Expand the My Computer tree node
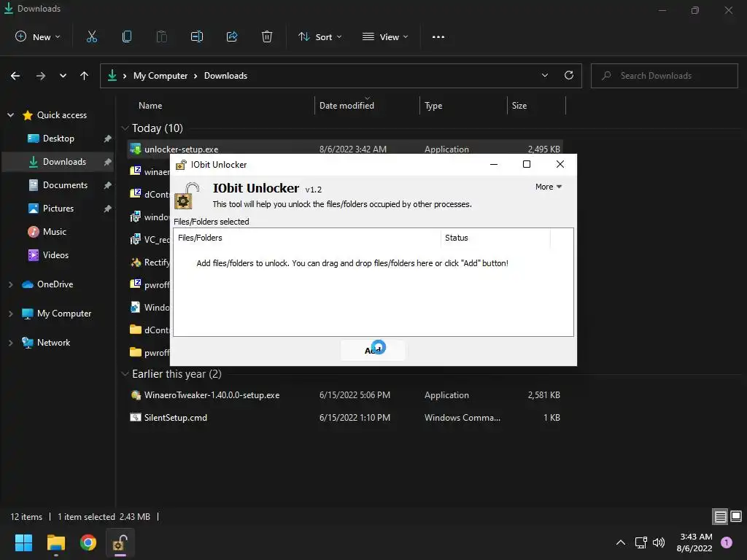 coord(10,314)
